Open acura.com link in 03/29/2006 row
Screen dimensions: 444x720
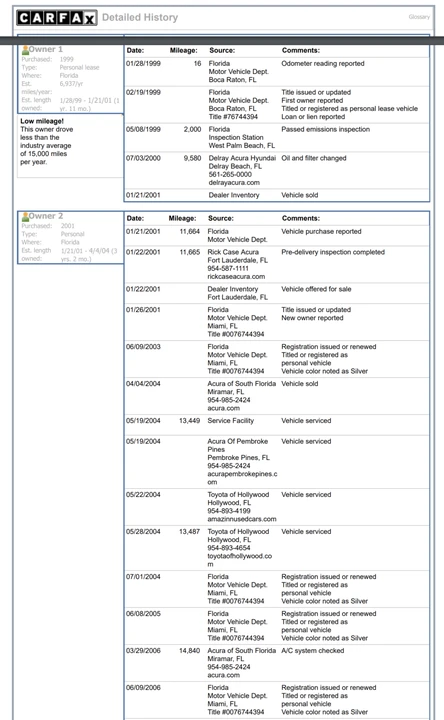[x=224, y=675]
